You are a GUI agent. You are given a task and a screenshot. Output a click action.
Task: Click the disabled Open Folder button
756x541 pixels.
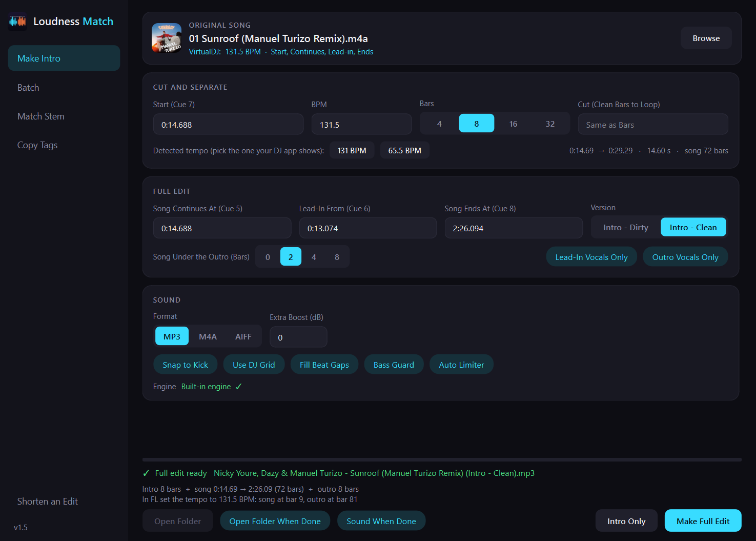(177, 521)
